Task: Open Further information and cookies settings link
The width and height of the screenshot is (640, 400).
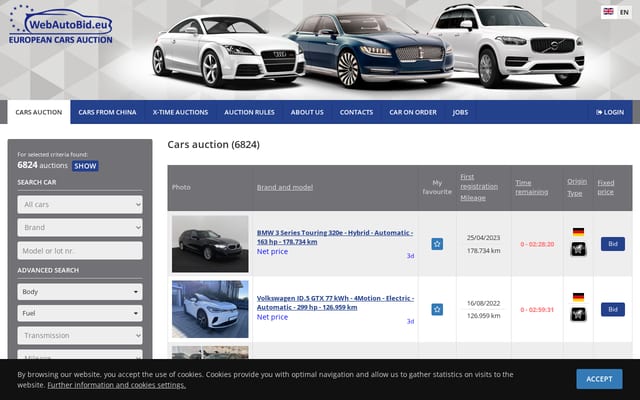Action: (116, 385)
